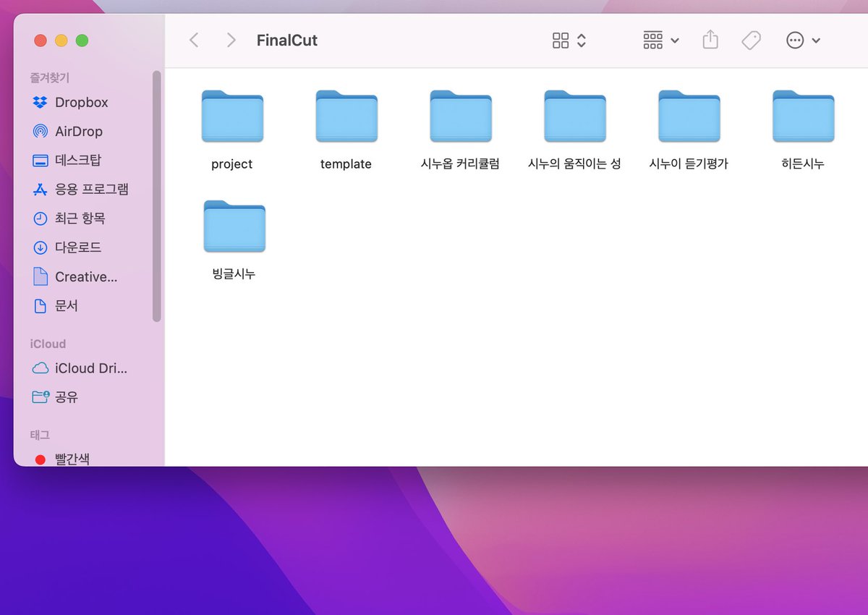This screenshot has width=868, height=615.
Task: Minimize the Finder window with yellow button
Action: [61, 41]
